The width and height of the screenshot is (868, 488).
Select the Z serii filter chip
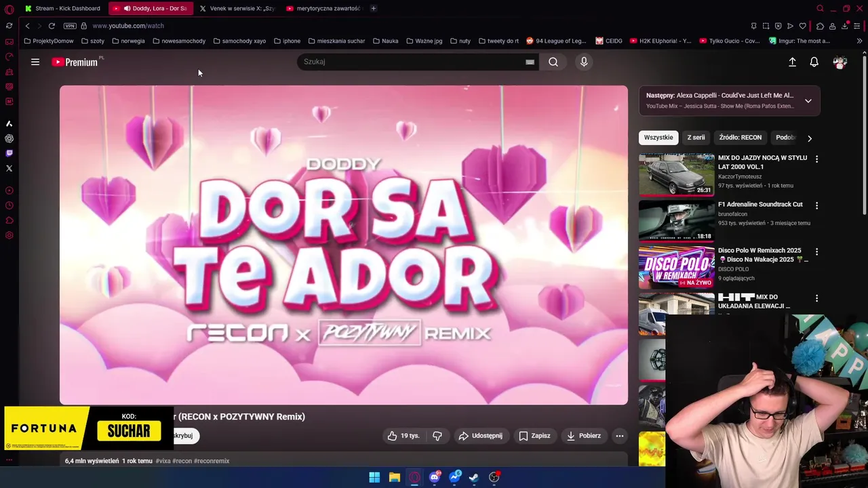[696, 138]
